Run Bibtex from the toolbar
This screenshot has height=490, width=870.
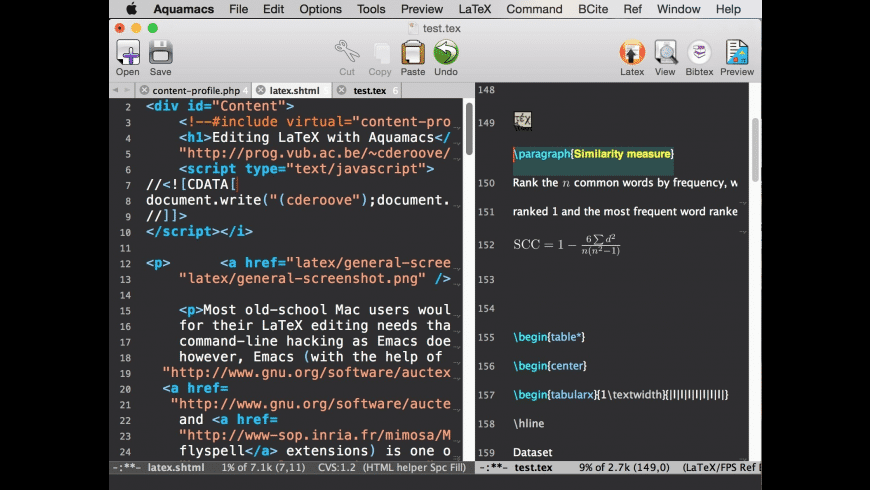tap(699, 53)
